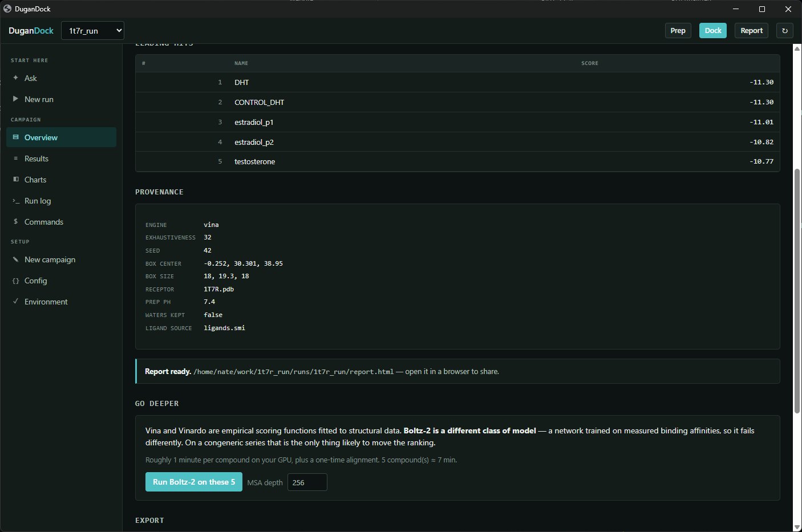Go to New run in sidebar
802x532 pixels.
point(61,99)
